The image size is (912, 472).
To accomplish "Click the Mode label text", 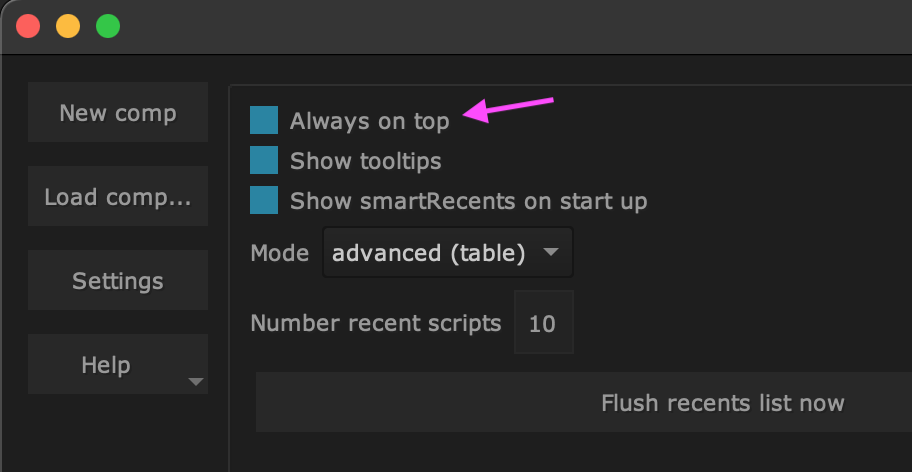I will tap(279, 253).
